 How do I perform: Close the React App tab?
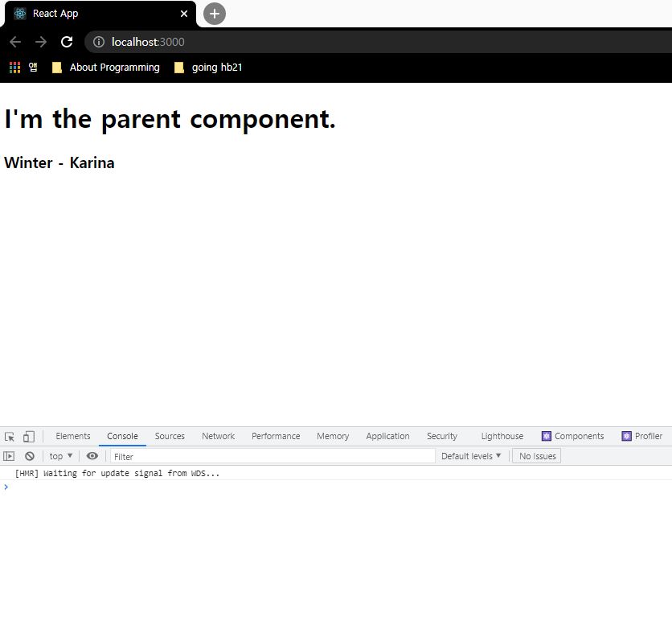(184, 14)
